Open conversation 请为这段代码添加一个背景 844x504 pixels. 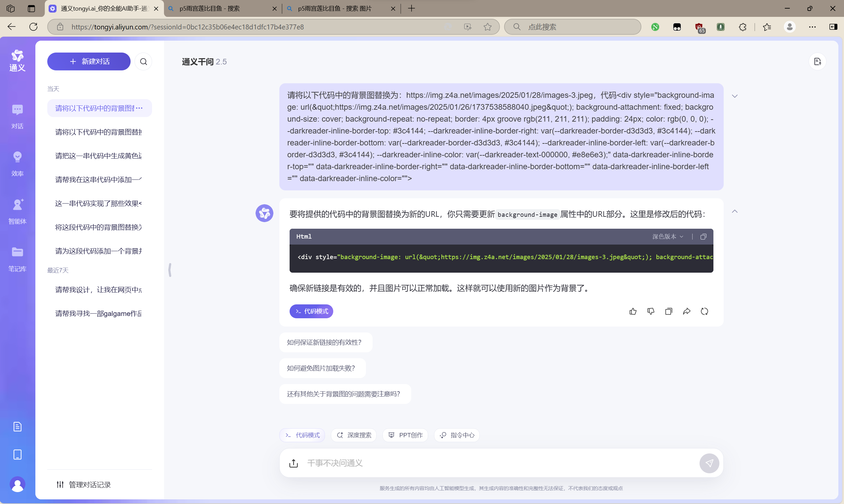tap(99, 251)
